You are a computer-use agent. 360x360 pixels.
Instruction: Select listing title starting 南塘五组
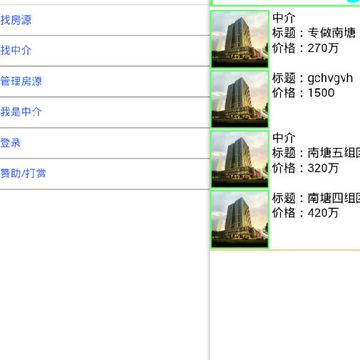(x=316, y=153)
